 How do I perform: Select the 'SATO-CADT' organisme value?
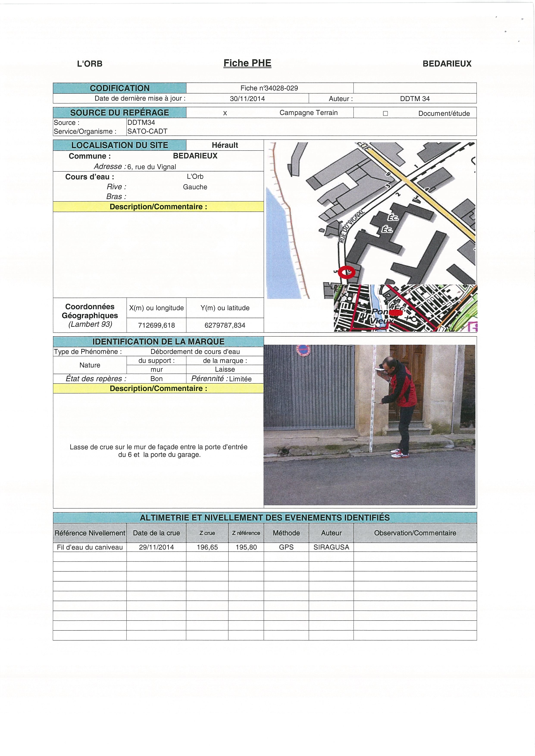[x=147, y=131]
